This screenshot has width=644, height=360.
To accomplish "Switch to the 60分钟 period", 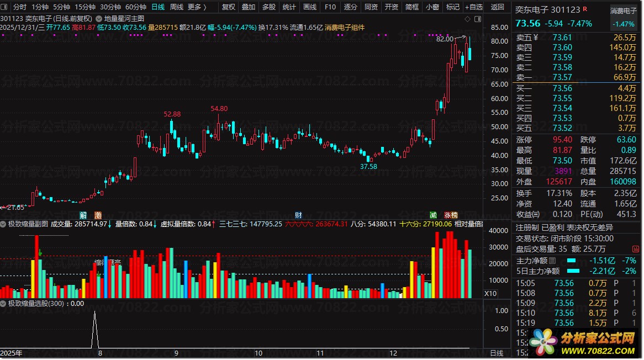I will pos(136,7).
